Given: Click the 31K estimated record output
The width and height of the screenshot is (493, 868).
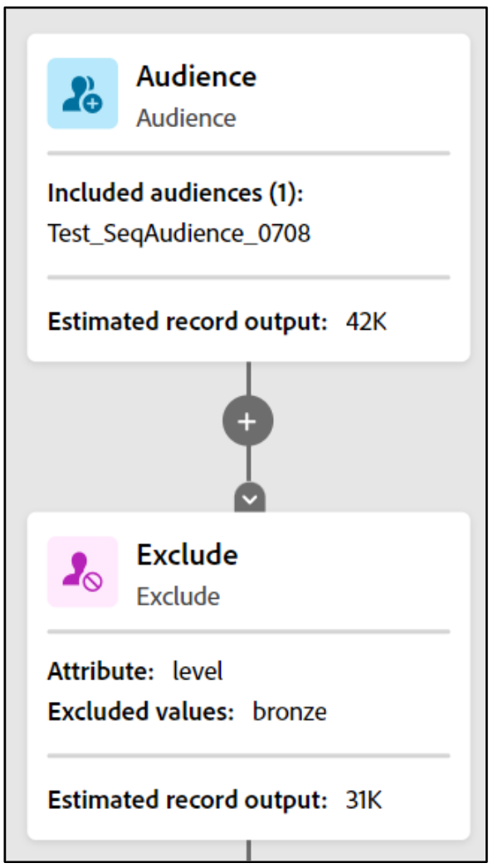Looking at the screenshot, I should (364, 800).
